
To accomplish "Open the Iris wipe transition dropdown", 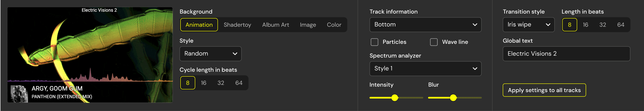I will [x=528, y=25].
